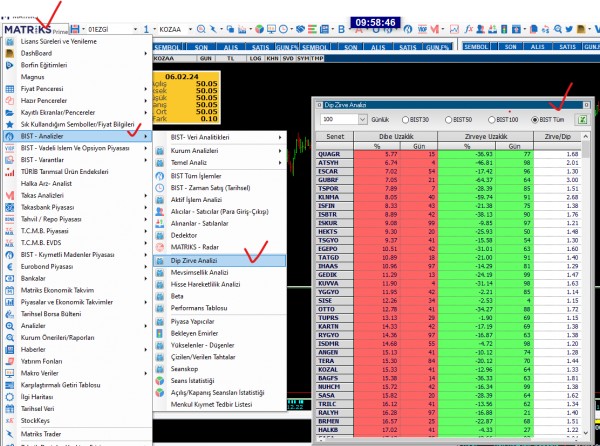The height and width of the screenshot is (446, 600).
Task: Open the KOZAA symbol dropdown
Action: (x=190, y=29)
